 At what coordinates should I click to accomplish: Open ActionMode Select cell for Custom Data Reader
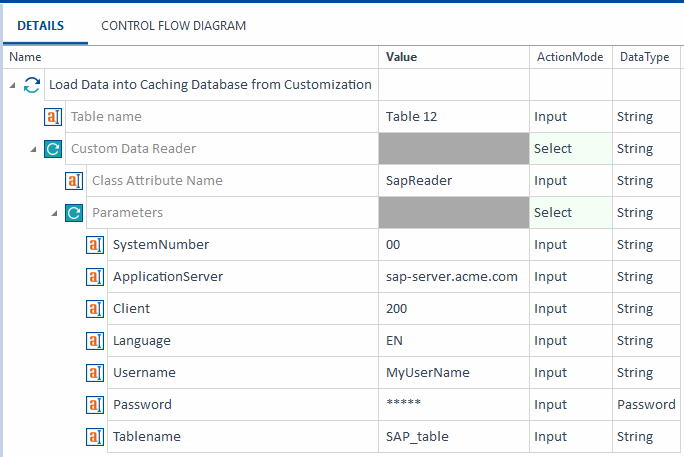569,149
